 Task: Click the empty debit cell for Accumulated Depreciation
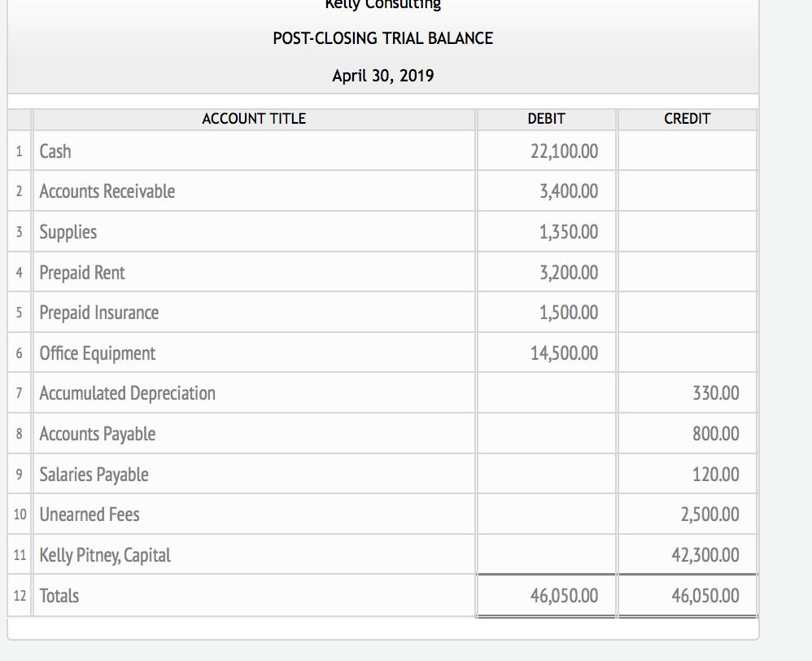tap(546, 393)
